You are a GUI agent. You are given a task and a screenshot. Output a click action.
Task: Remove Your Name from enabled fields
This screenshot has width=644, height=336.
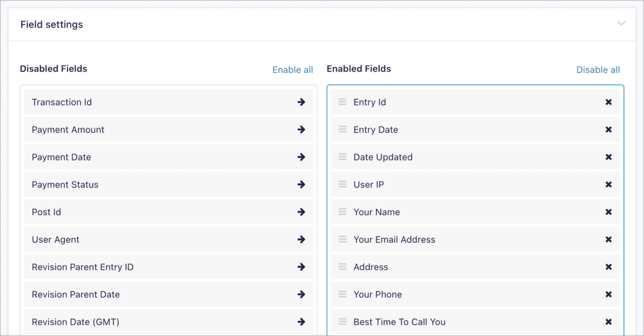coord(609,211)
